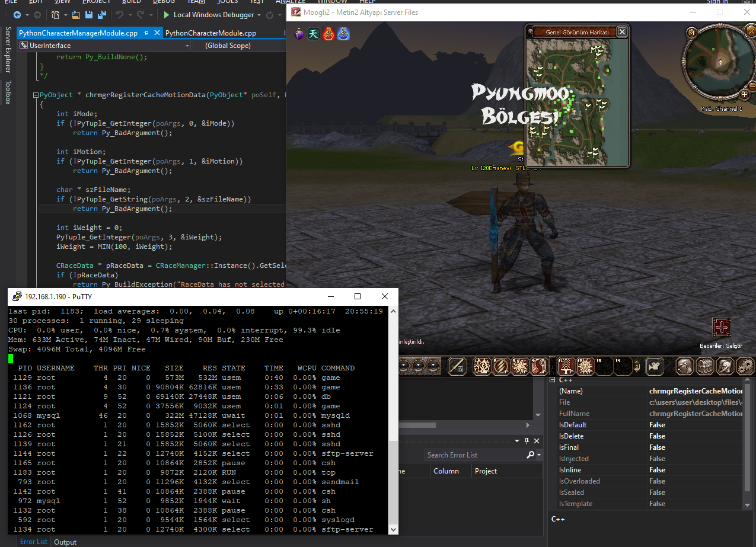Viewport: 756px width, 547px height.
Task: Use skill in quickslot 1
Action: click(482, 366)
